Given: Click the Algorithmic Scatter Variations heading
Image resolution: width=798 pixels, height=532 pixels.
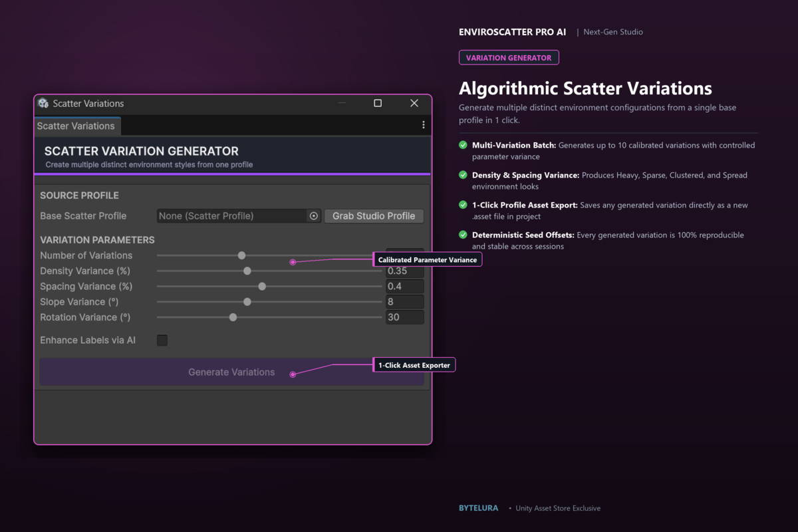Looking at the screenshot, I should (x=585, y=88).
